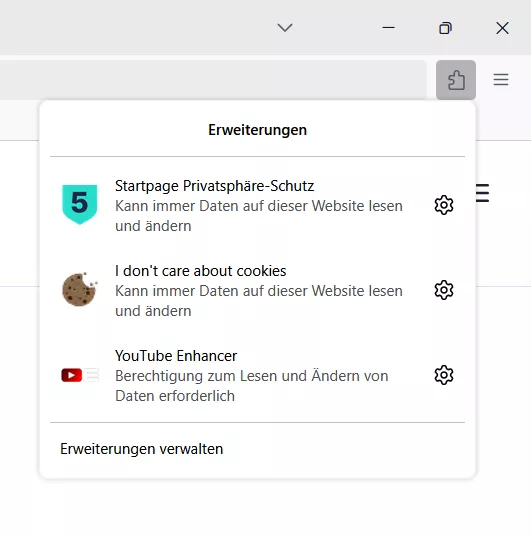The width and height of the screenshot is (531, 538).
Task: Close the browser window
Action: point(502,28)
